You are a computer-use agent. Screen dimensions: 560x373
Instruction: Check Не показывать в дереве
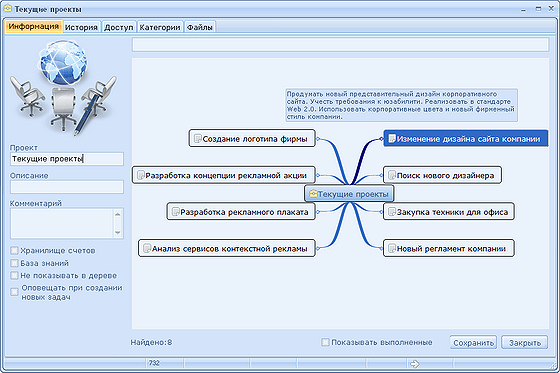click(x=14, y=275)
